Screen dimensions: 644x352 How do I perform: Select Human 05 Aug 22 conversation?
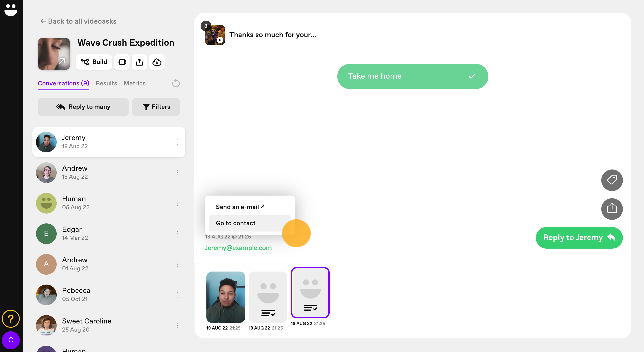pos(109,203)
